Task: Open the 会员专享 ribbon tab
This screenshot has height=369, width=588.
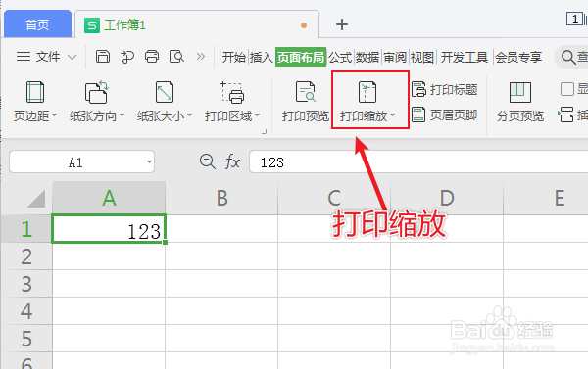Action: click(x=518, y=58)
